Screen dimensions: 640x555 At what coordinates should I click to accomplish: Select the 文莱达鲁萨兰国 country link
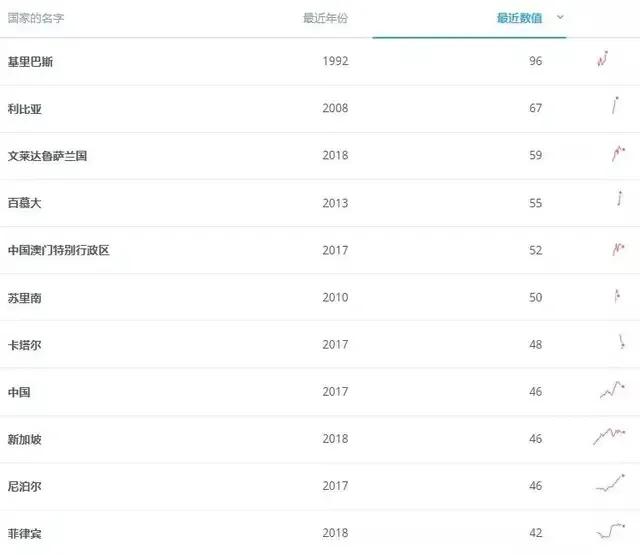point(47,156)
